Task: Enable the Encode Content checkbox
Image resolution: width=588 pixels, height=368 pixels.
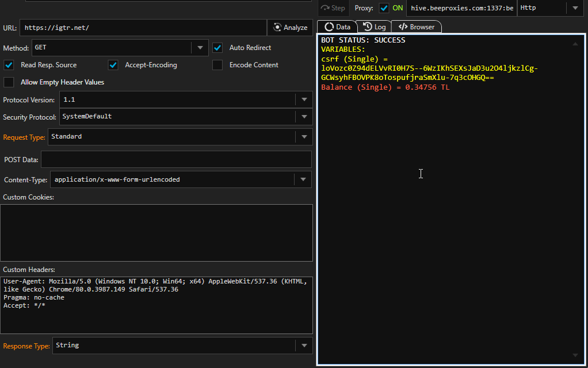Action: tap(217, 65)
